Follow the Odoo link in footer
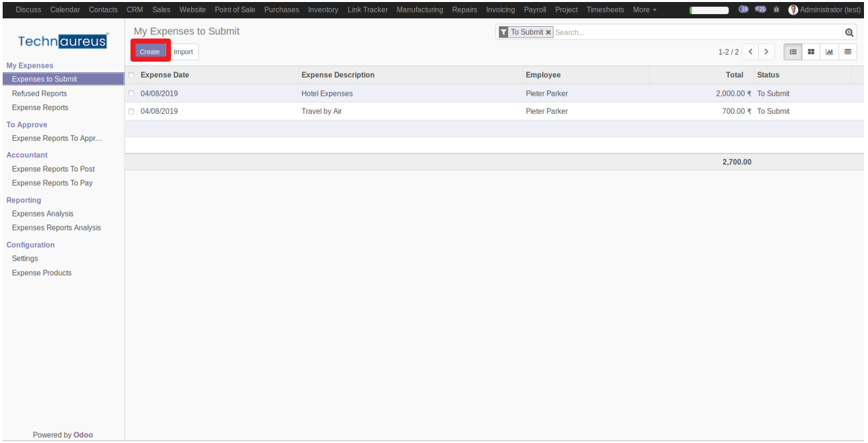This screenshot has height=443, width=868. [83, 435]
